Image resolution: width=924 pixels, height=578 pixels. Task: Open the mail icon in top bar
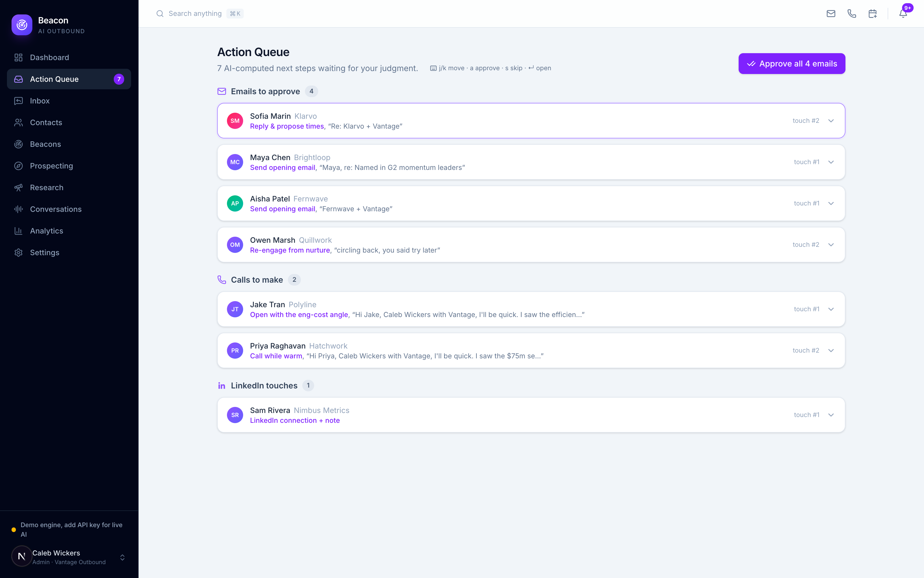click(x=831, y=14)
